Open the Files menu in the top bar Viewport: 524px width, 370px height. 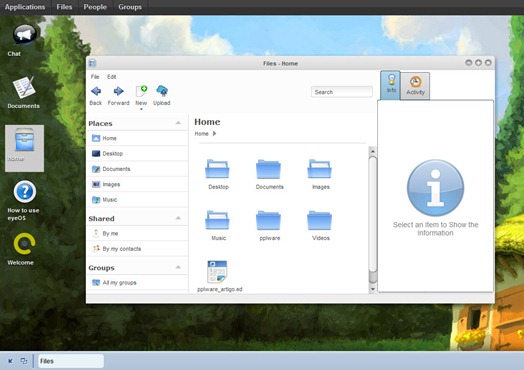(64, 7)
